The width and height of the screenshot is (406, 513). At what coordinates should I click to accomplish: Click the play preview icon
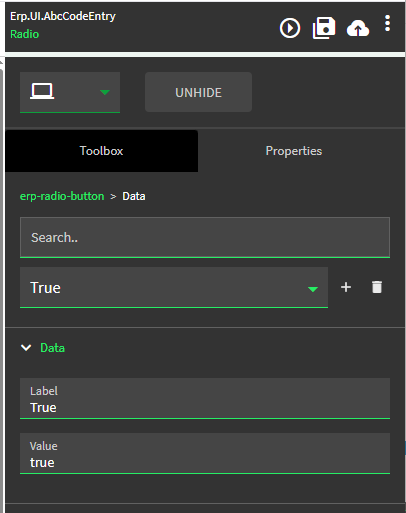point(290,28)
